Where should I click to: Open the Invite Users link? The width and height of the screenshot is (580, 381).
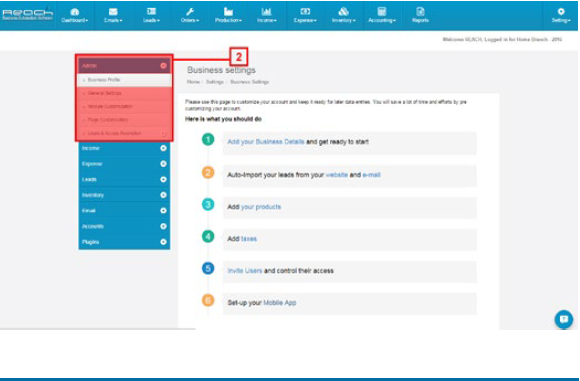245,271
